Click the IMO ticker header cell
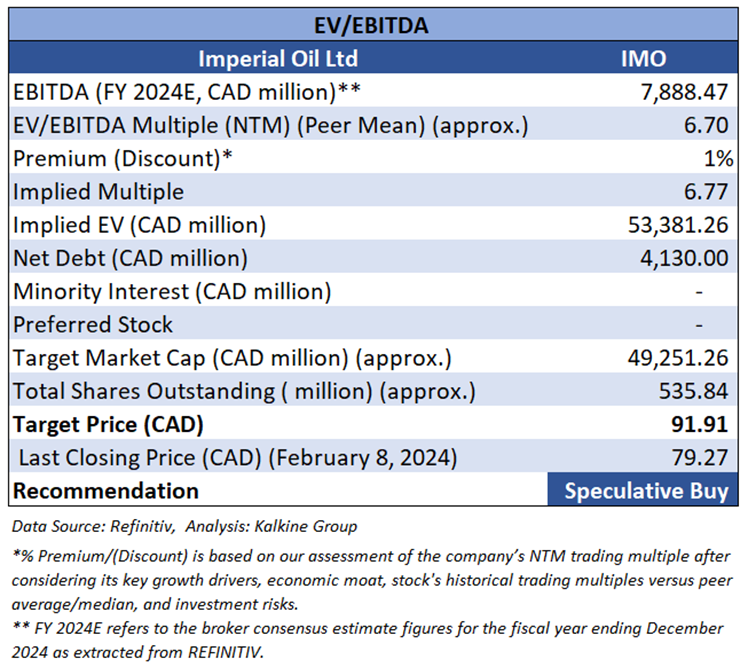748x667 pixels. (644, 59)
